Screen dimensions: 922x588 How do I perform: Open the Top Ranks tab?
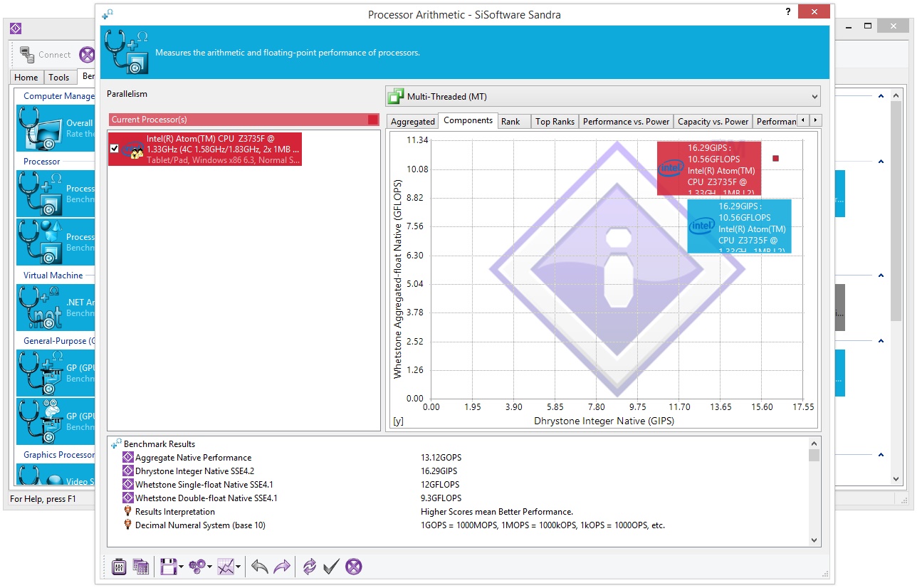555,121
